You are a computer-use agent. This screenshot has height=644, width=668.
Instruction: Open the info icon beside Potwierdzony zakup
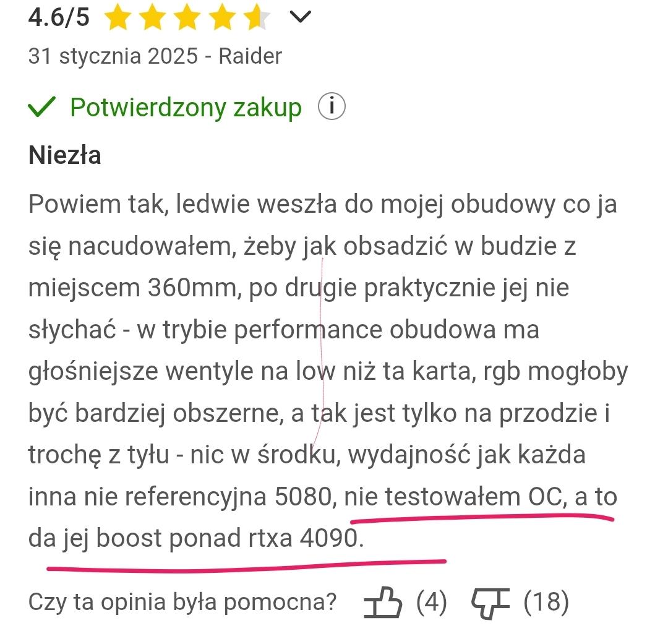(x=331, y=107)
